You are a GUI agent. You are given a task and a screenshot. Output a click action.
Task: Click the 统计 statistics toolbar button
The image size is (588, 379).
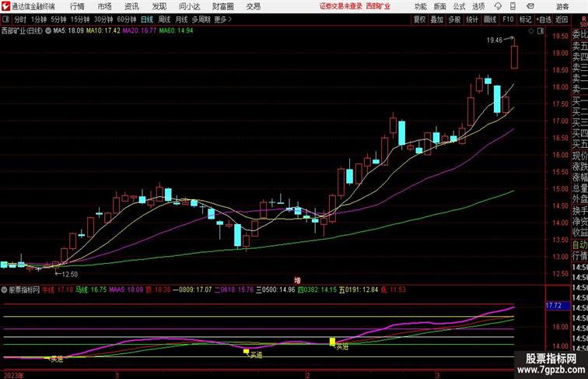coord(472,19)
